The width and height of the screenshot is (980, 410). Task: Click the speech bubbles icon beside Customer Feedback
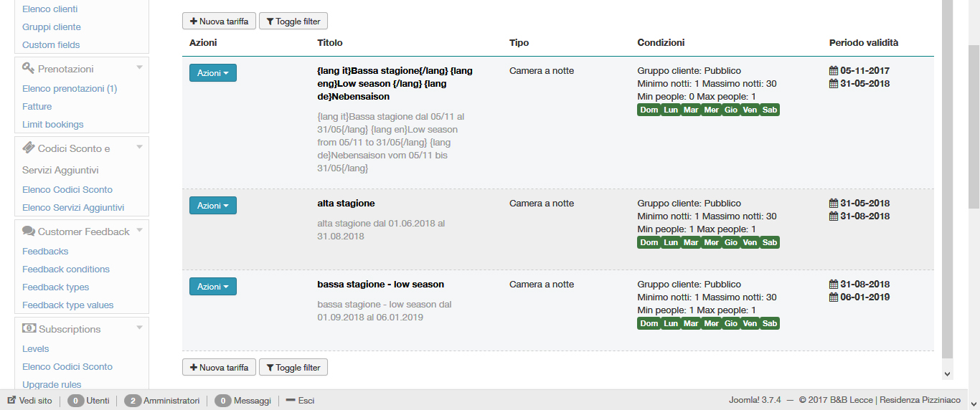[x=29, y=231]
